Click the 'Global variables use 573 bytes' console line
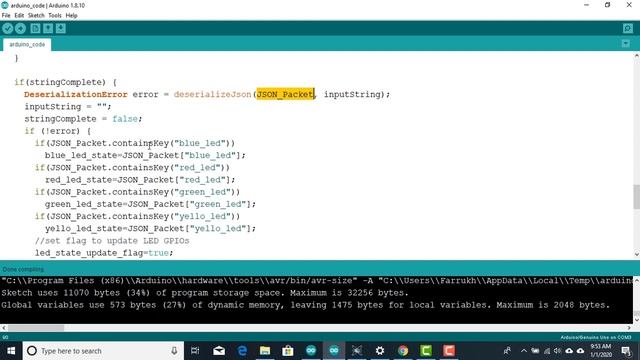The height and width of the screenshot is (360, 640). click(305, 305)
